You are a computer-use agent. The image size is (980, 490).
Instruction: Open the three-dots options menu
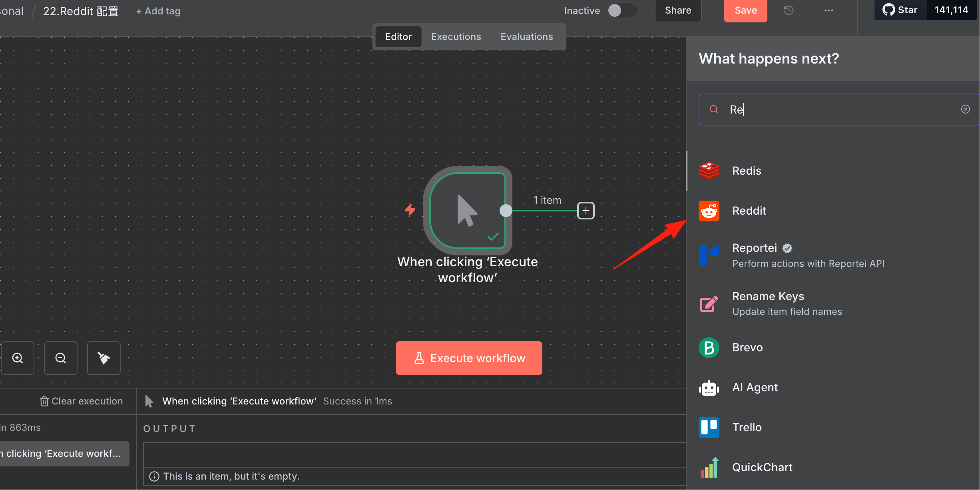click(x=829, y=10)
